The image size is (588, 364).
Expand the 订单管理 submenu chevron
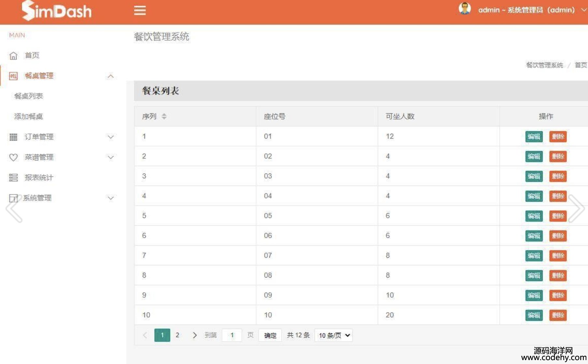click(x=111, y=137)
